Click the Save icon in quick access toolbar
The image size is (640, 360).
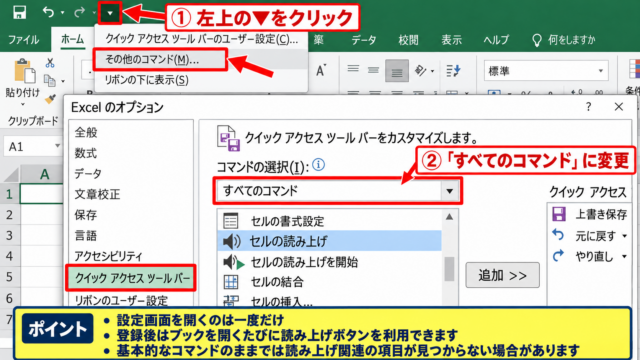pyautogui.click(x=19, y=12)
